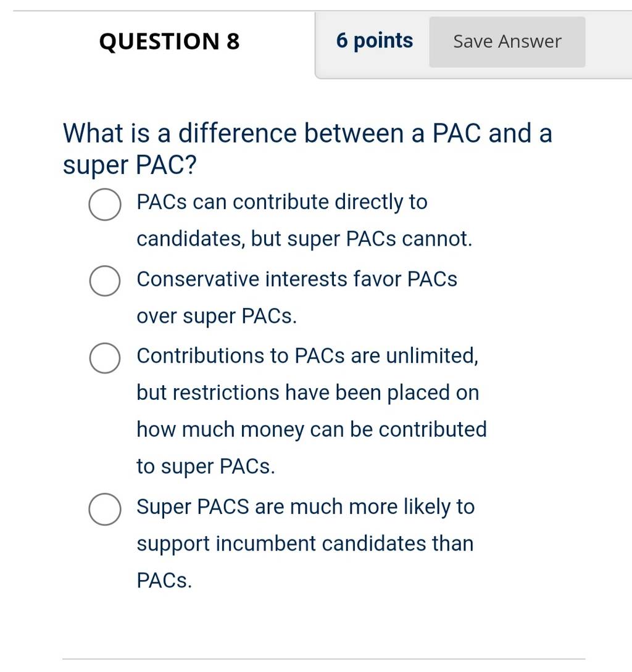The height and width of the screenshot is (672, 632).
Task: Click line "how much money can be contributed"
Action: click(x=312, y=430)
